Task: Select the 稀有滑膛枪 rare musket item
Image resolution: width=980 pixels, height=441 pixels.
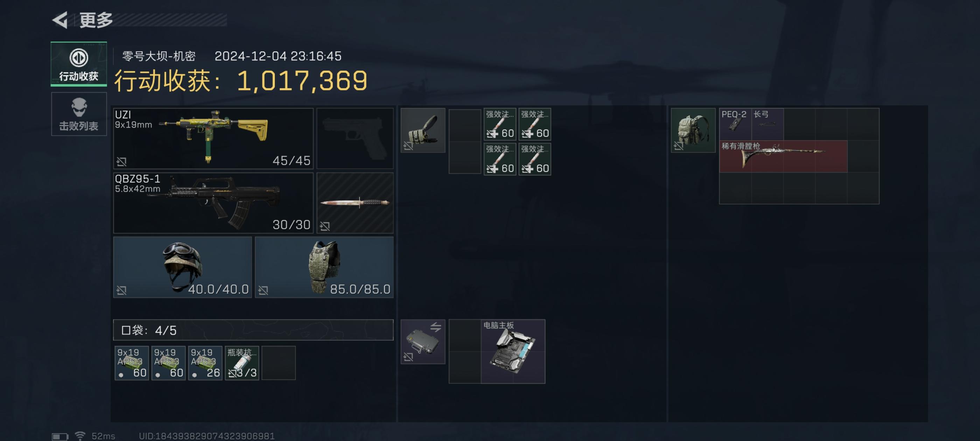Action: tap(783, 156)
